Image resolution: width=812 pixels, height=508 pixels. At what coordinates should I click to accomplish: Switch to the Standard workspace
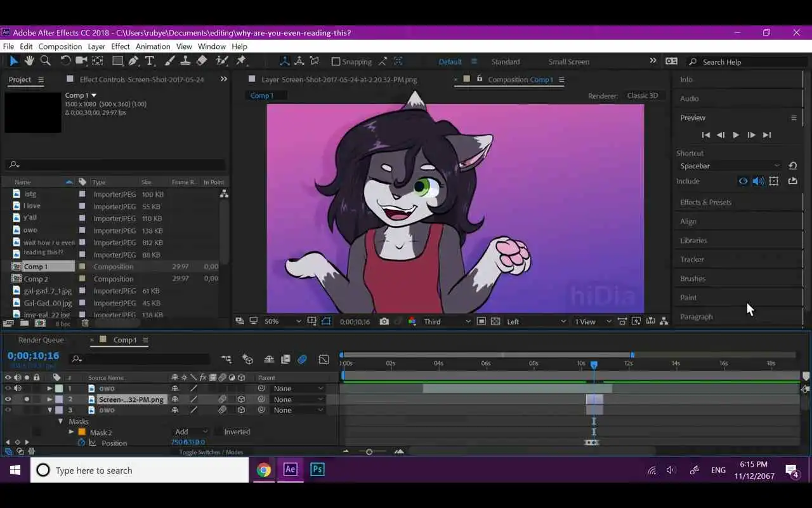coord(506,62)
